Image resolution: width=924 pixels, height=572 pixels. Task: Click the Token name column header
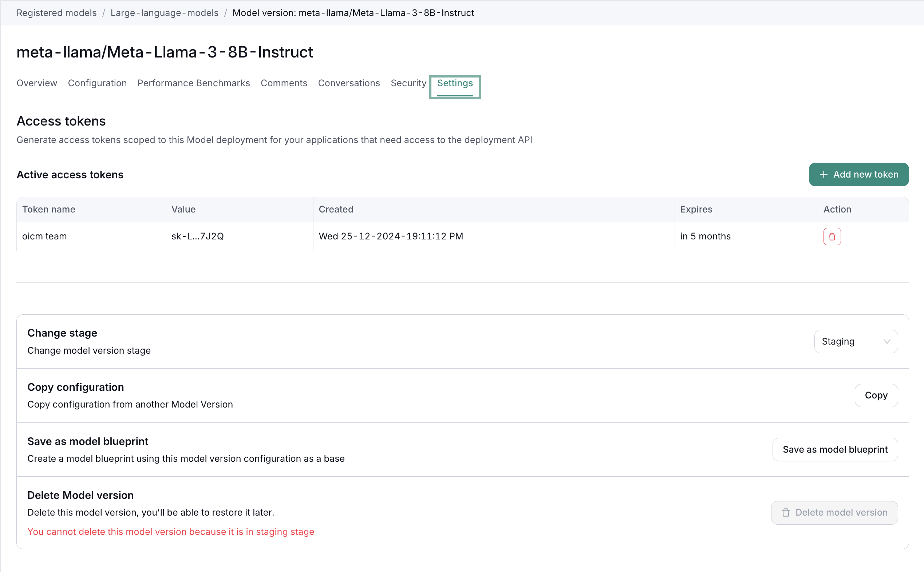48,209
